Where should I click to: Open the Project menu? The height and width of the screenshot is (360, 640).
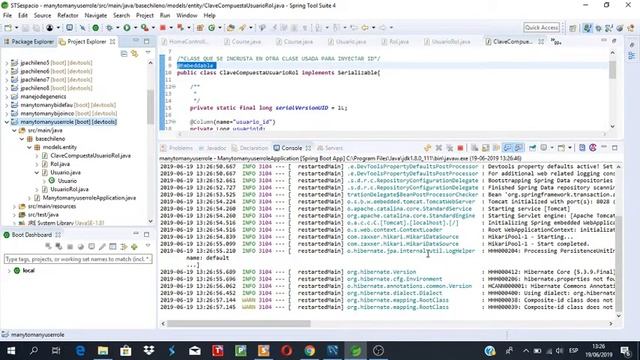tap(144, 16)
